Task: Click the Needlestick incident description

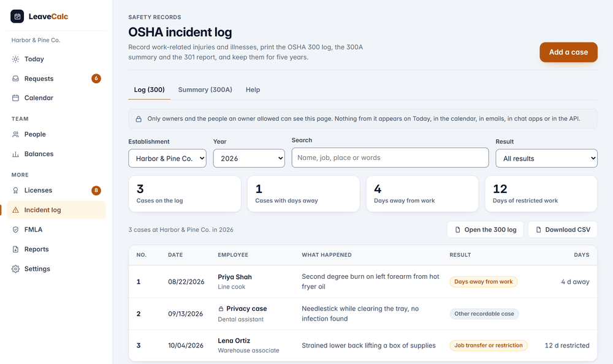Action: pos(360,314)
